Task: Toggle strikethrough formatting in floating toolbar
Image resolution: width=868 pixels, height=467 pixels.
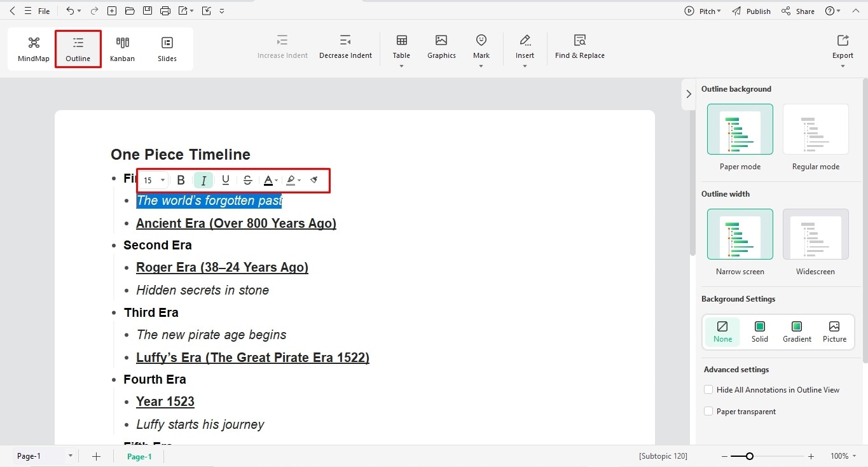Action: pyautogui.click(x=248, y=181)
